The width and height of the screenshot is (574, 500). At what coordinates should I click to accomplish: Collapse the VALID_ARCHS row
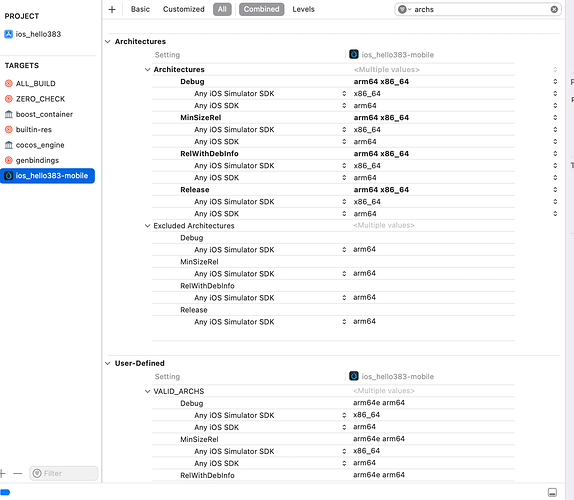point(147,392)
